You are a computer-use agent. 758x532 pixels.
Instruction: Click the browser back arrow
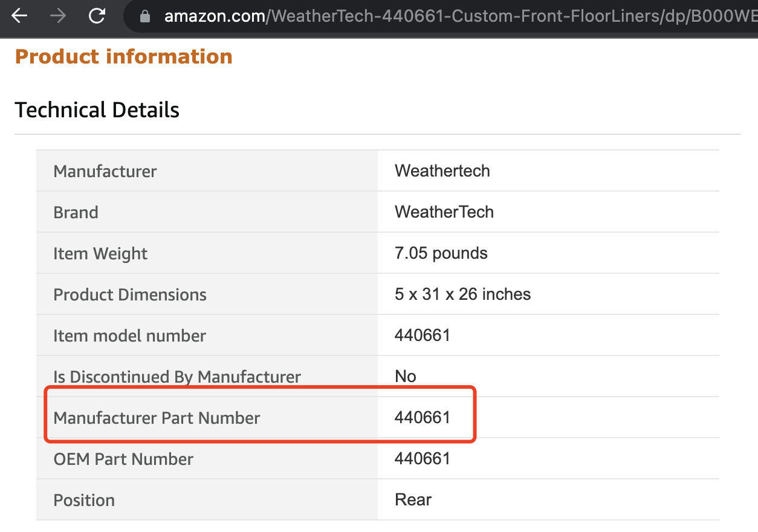pos(19,16)
